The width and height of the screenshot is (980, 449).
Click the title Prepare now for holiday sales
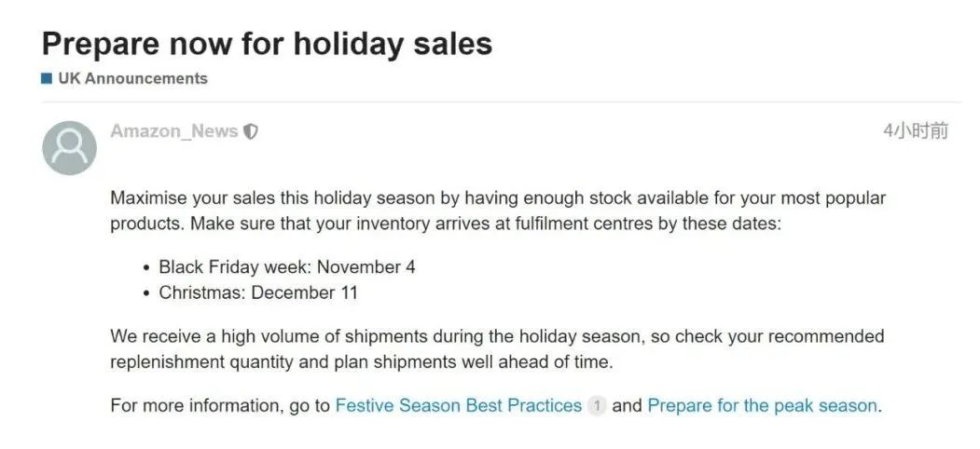[x=267, y=43]
